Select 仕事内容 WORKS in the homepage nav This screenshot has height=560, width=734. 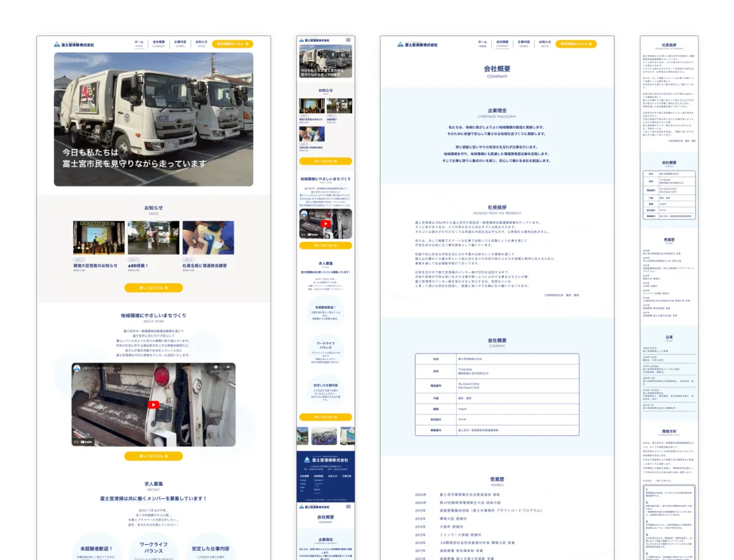180,43
